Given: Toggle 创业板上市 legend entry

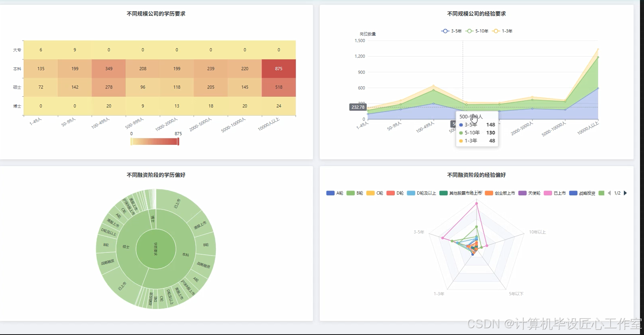Looking at the screenshot, I should tap(500, 193).
